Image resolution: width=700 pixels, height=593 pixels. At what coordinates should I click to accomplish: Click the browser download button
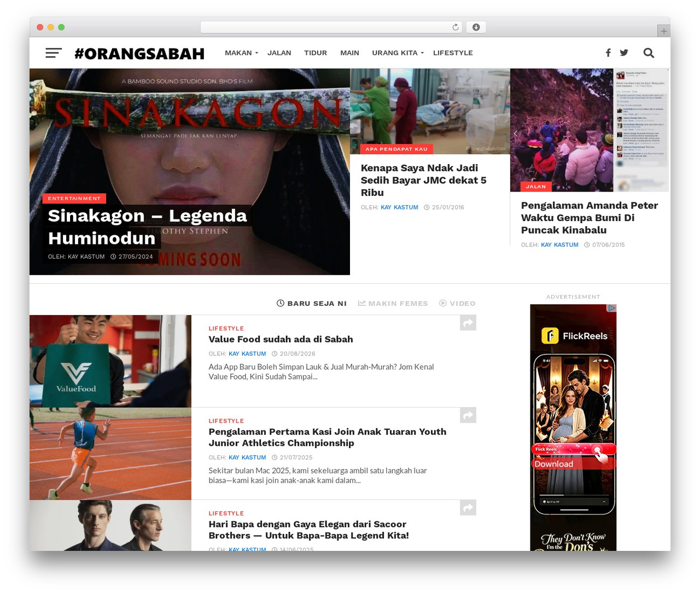point(476,27)
